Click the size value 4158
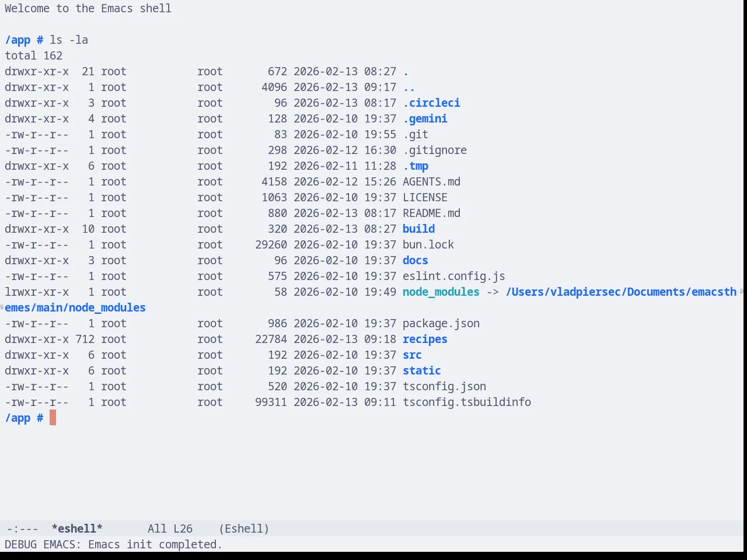Image resolution: width=747 pixels, height=560 pixels. click(274, 181)
